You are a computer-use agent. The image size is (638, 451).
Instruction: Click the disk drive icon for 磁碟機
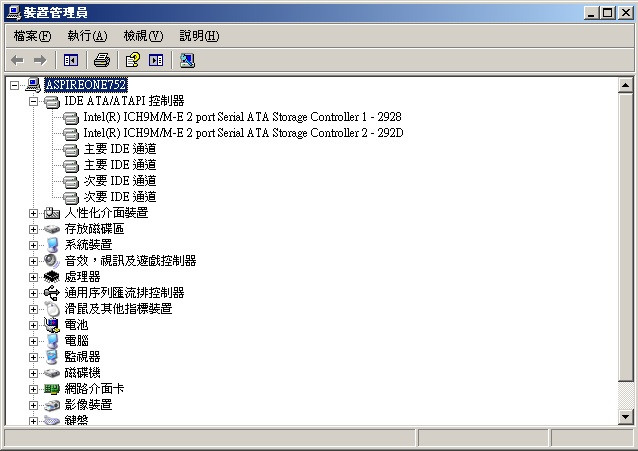tap(52, 373)
